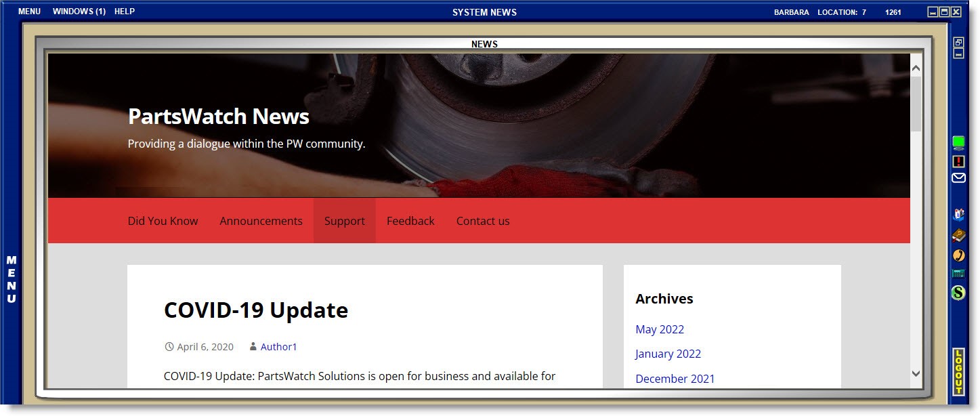Open the MENU item in top bar
The width and height of the screenshot is (980, 416).
tap(29, 12)
